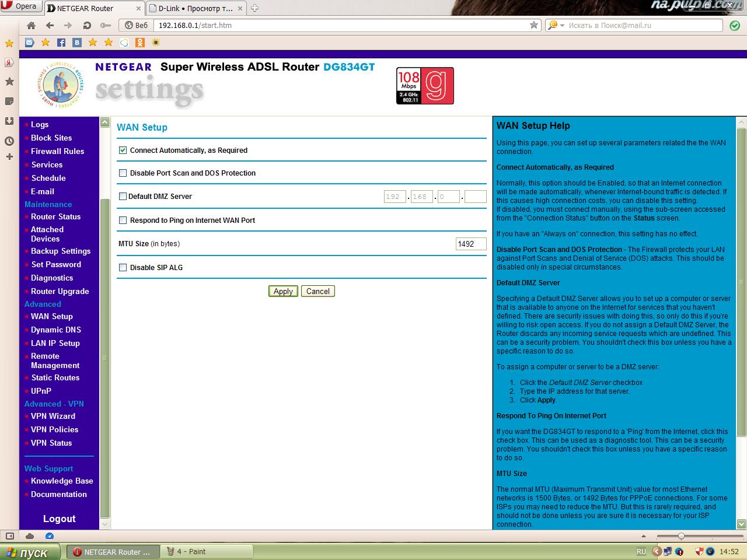Enable Disable Port Scan and DOS Protection
The width and height of the screenshot is (747, 560).
pyautogui.click(x=123, y=173)
